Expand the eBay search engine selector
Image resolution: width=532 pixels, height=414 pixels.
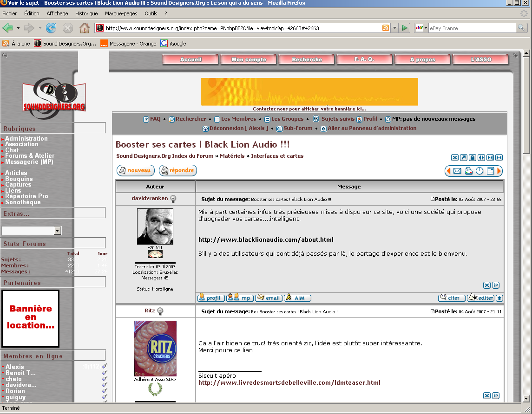(x=421, y=28)
